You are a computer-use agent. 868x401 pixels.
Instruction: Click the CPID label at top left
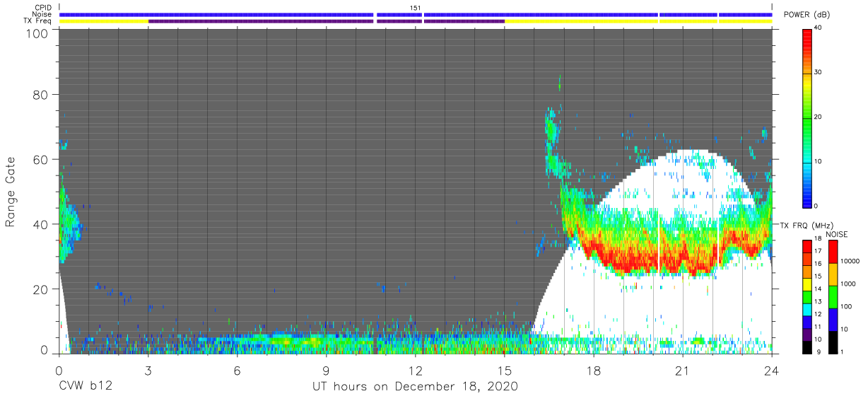44,8
